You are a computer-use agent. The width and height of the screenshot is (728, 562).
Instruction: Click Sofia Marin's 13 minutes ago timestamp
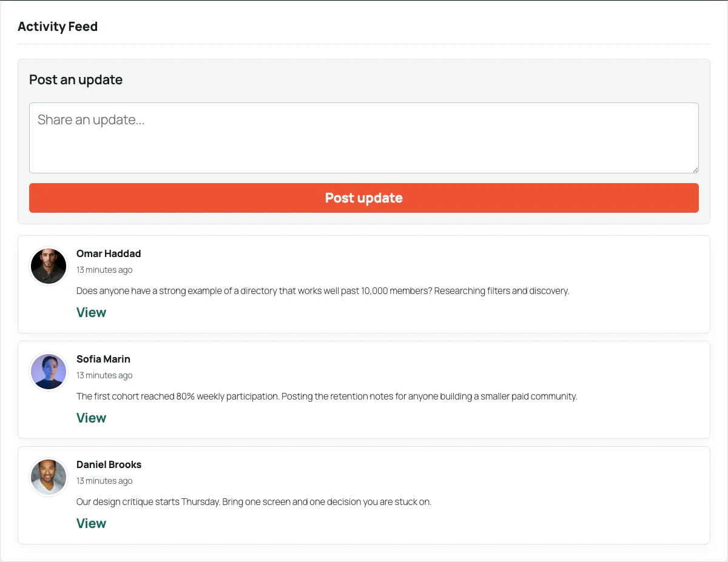coord(104,375)
